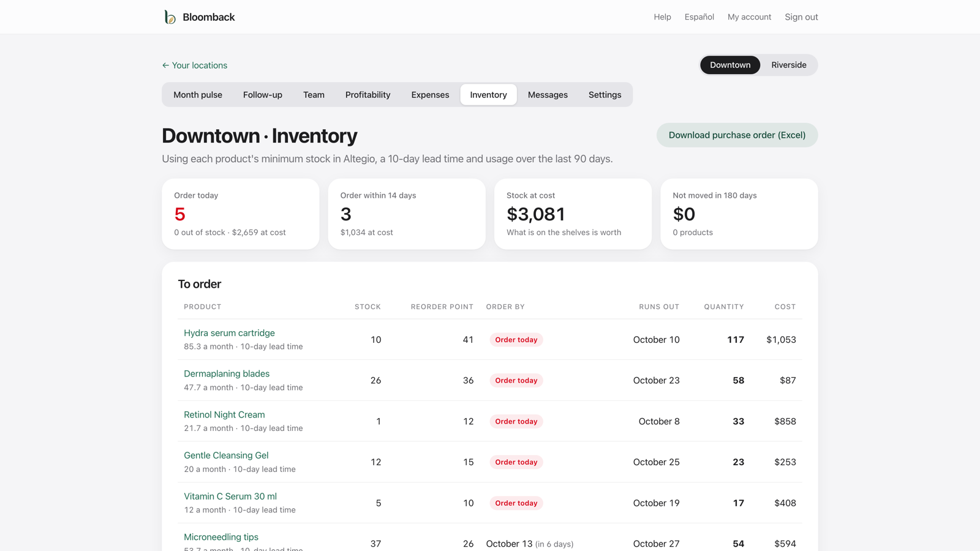This screenshot has width=980, height=551.
Task: Click the Stock at cost value $3,081
Action: click(536, 214)
